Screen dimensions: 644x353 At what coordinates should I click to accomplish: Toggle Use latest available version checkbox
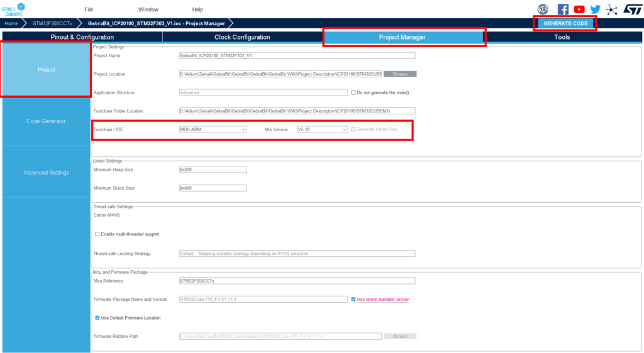pos(353,299)
